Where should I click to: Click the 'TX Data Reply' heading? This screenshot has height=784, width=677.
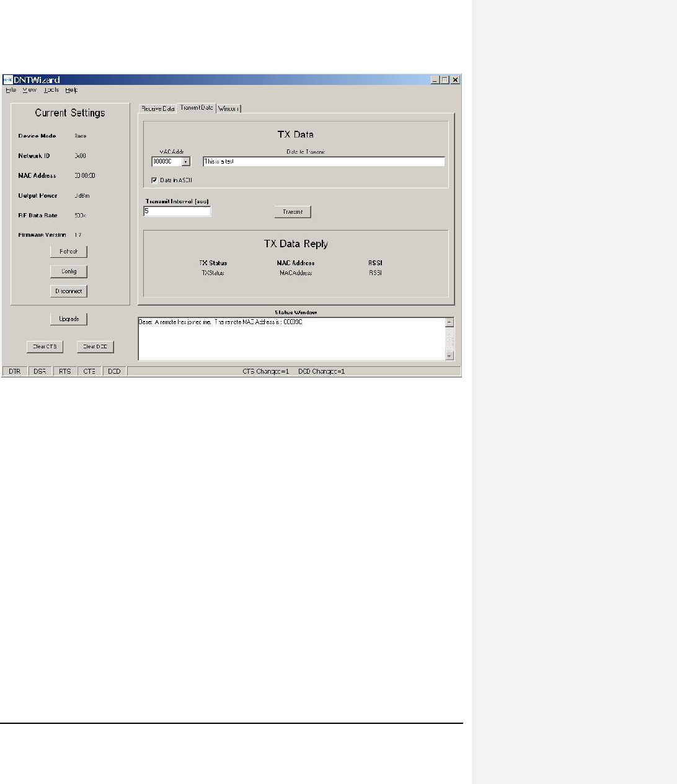[x=296, y=244]
